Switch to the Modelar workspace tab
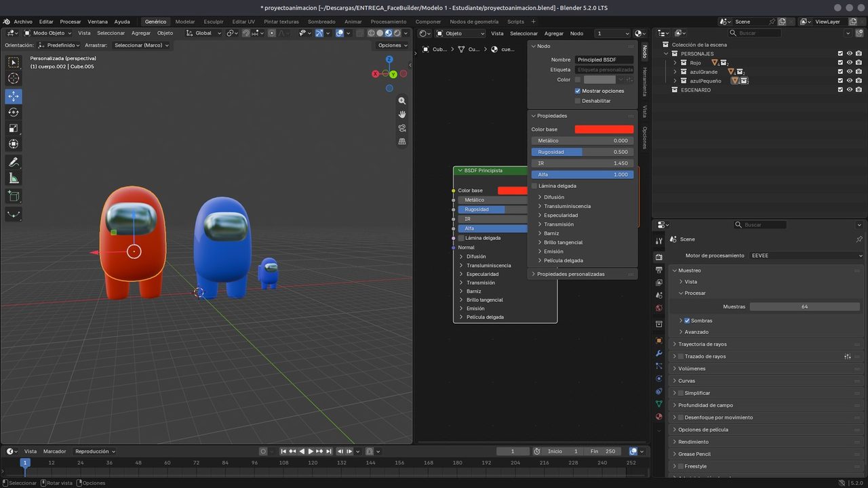 [x=185, y=22]
